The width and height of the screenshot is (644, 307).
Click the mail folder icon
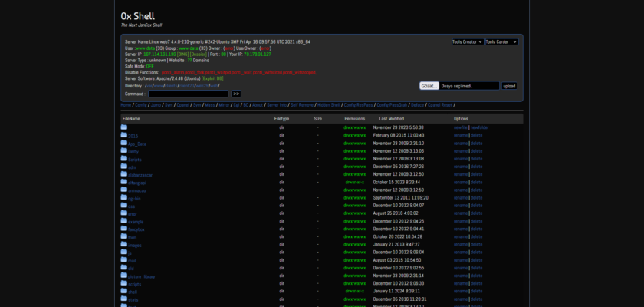tap(124, 259)
